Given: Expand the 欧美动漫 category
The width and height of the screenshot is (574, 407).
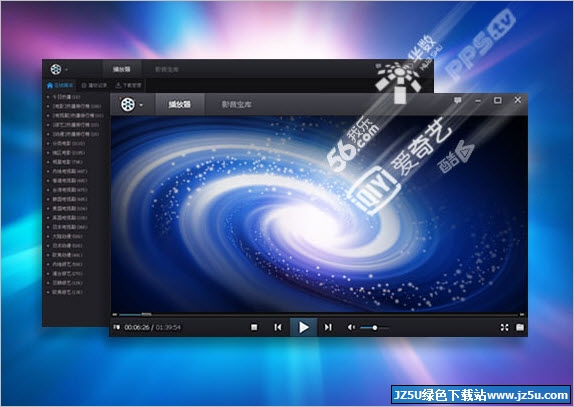Looking at the screenshot, I should pyautogui.click(x=64, y=255).
